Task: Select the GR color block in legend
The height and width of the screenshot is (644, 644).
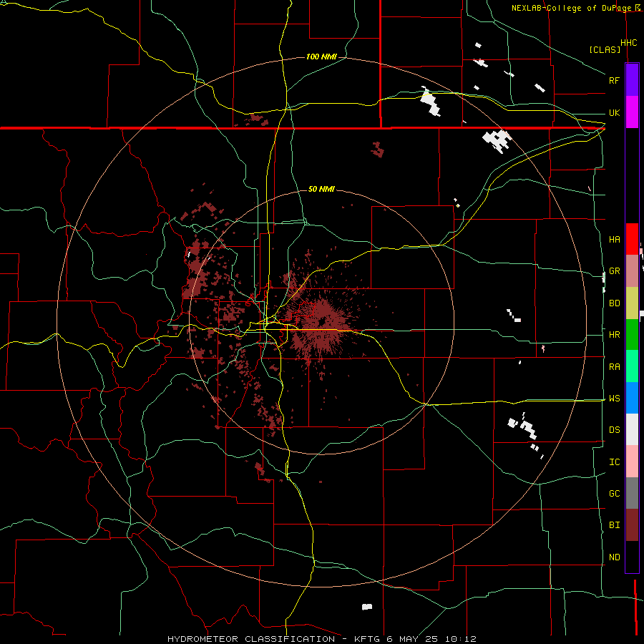Action: [x=632, y=271]
